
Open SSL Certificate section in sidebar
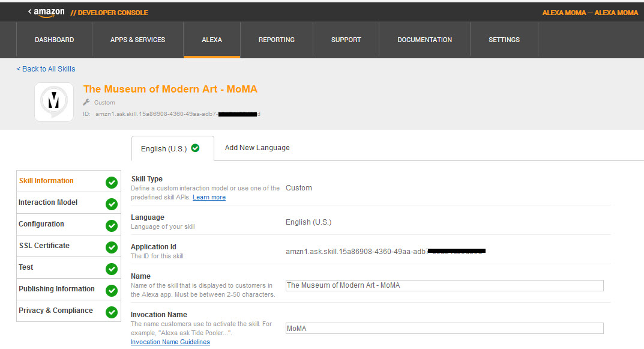[68, 246]
